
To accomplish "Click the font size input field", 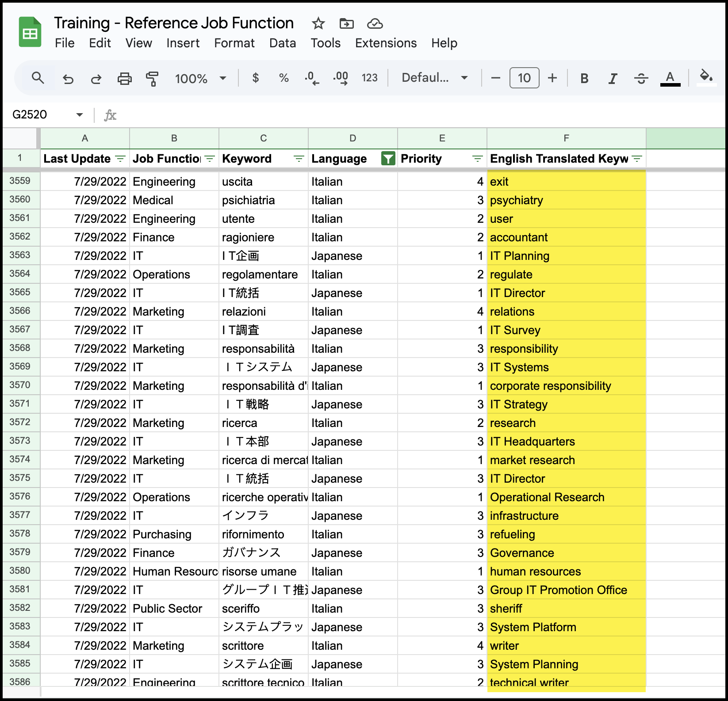I will point(524,78).
